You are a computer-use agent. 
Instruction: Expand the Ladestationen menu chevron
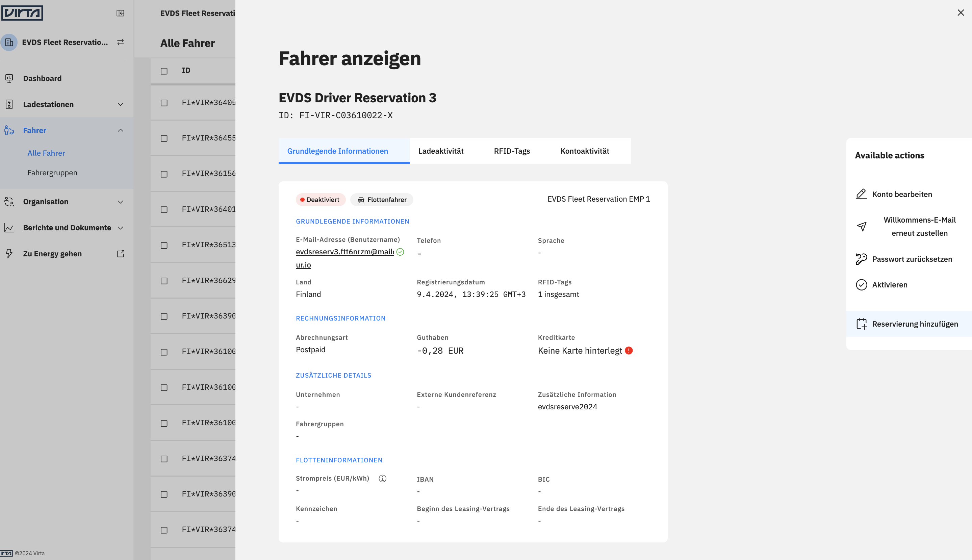pyautogui.click(x=120, y=104)
